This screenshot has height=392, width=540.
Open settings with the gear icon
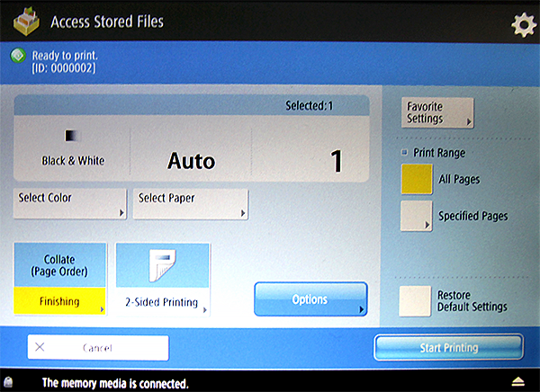pyautogui.click(x=524, y=25)
